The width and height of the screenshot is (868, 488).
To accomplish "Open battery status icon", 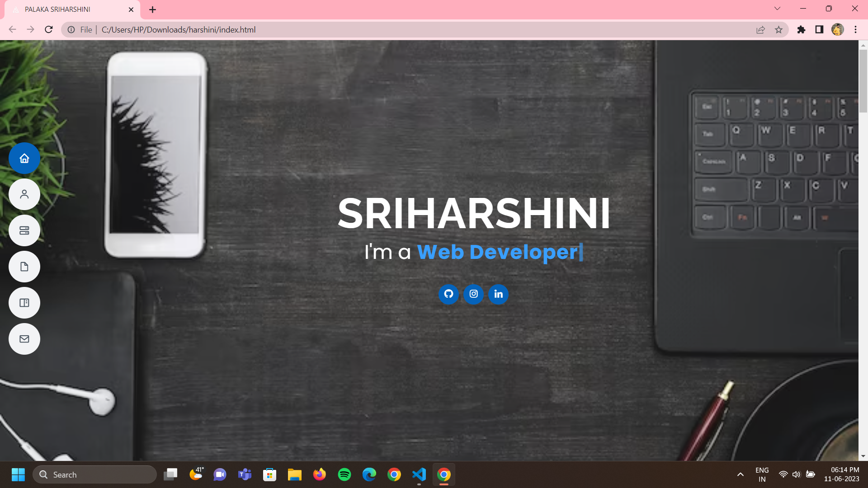I will tap(811, 474).
